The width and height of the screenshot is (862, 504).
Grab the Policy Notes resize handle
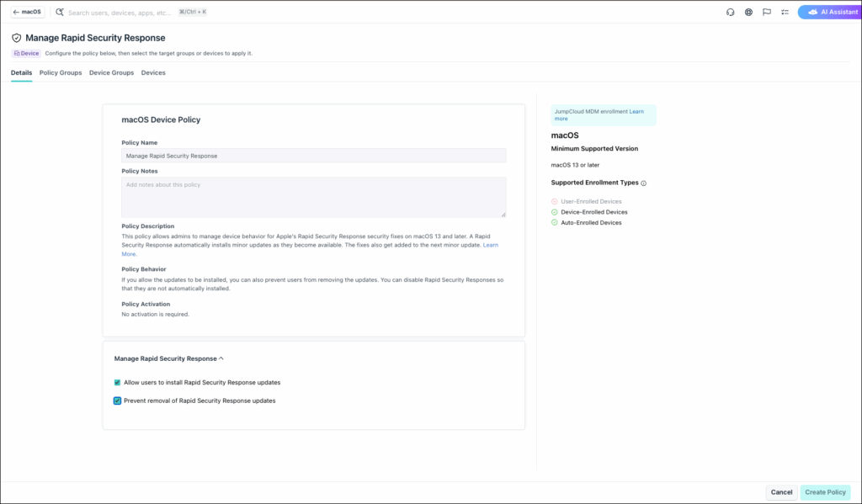point(503,215)
